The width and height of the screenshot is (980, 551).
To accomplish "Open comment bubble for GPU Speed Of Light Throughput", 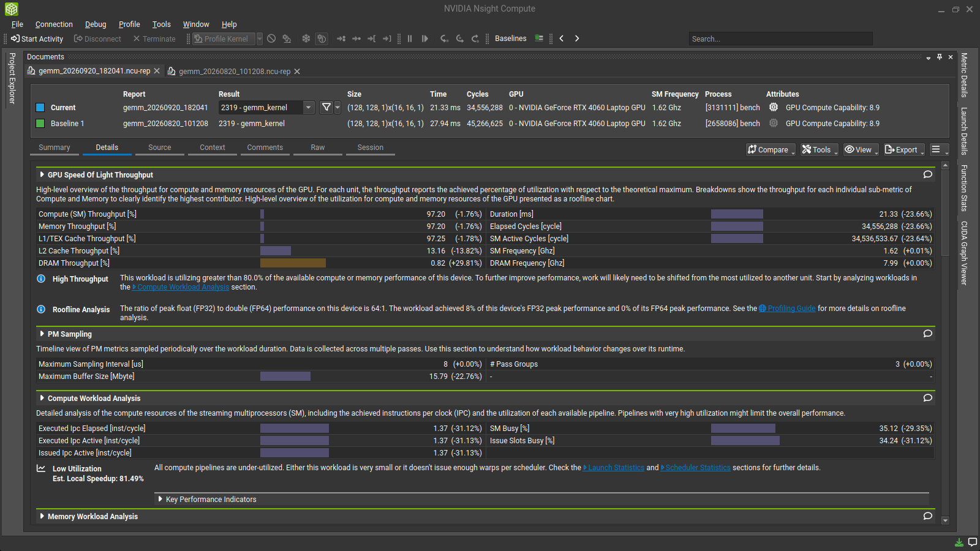I will click(928, 174).
